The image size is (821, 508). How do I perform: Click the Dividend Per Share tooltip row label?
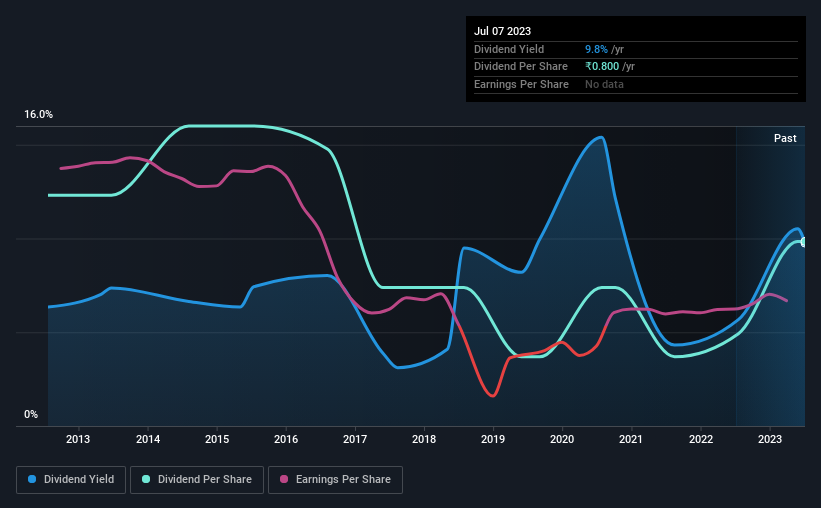(520, 67)
